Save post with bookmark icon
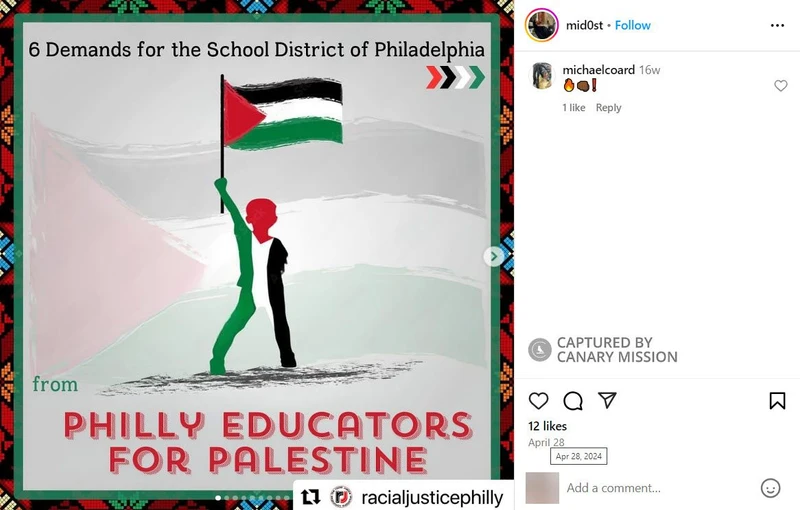Viewport: 800px width, 510px height. click(777, 401)
